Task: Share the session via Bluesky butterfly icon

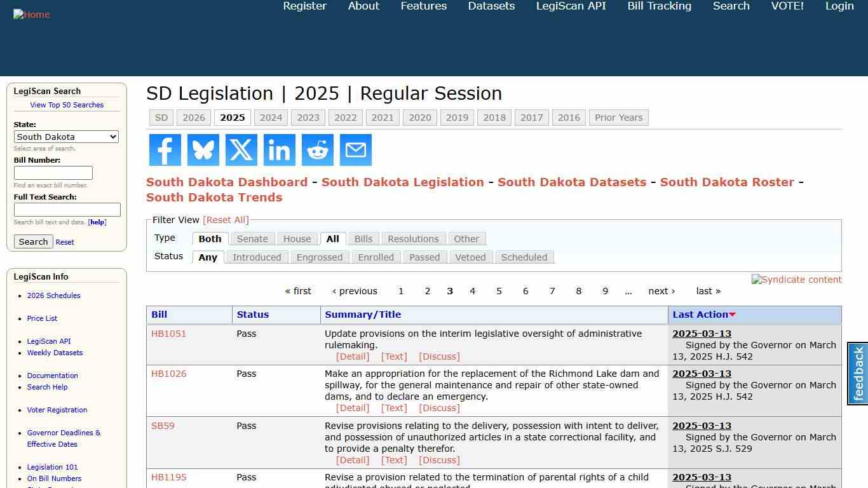Action: (x=203, y=150)
